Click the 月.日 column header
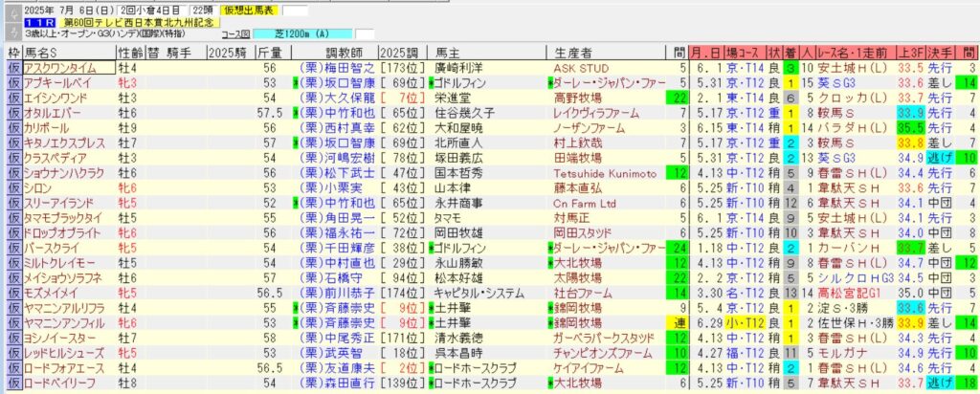980x394 pixels. tap(707, 53)
